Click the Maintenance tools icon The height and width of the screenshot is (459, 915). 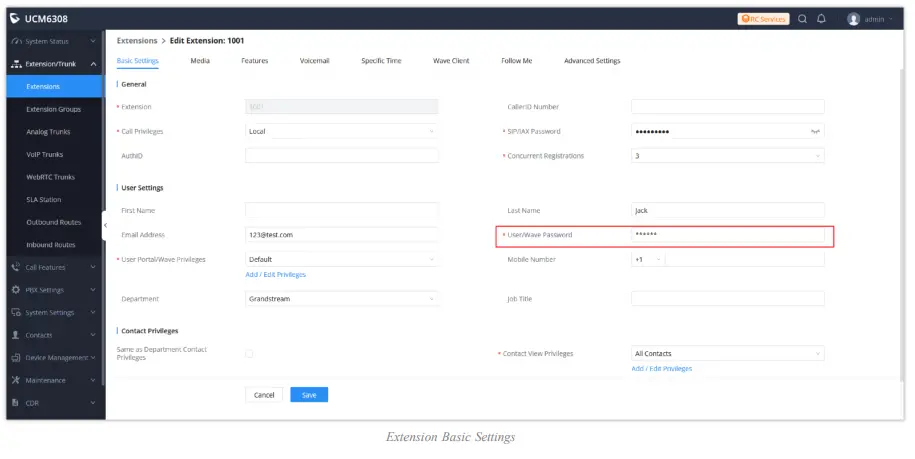click(16, 380)
